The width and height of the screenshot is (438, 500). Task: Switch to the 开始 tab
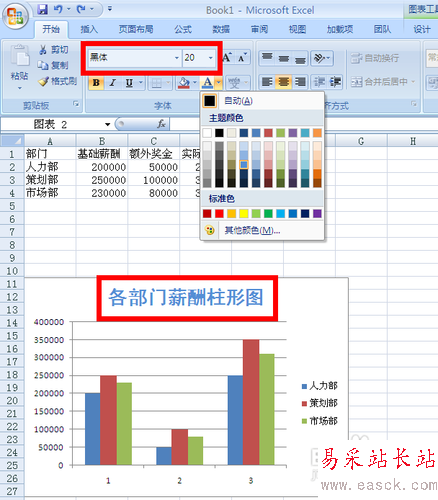point(51,29)
